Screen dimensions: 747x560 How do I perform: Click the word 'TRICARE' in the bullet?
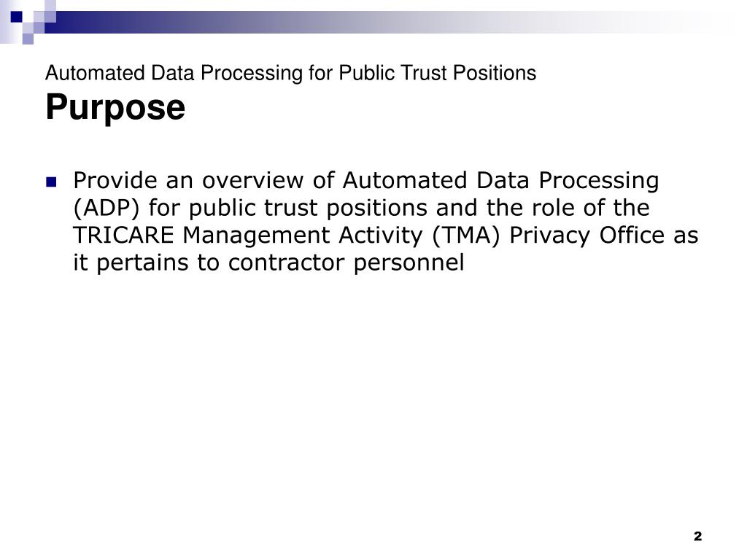pyautogui.click(x=123, y=236)
